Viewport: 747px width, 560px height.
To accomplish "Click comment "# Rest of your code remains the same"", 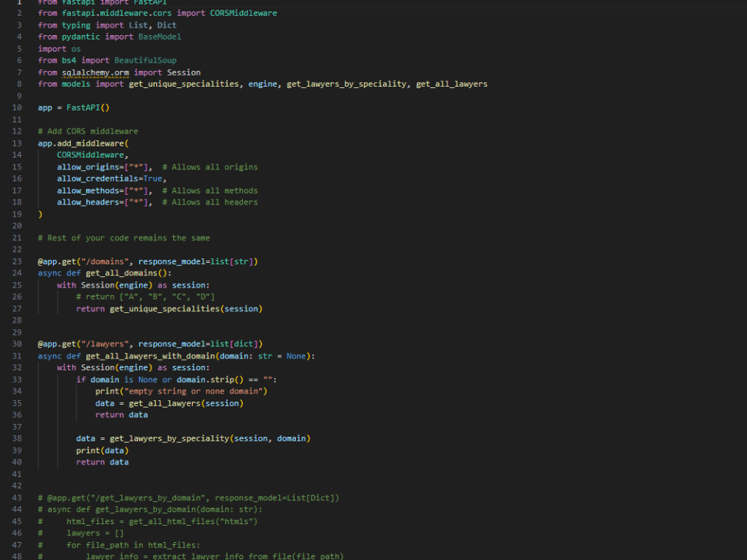I will pos(124,237).
